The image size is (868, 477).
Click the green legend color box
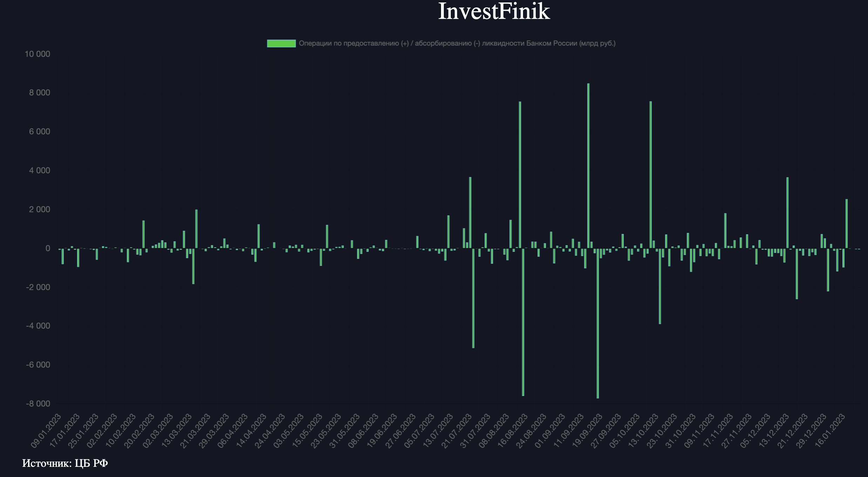pos(281,43)
